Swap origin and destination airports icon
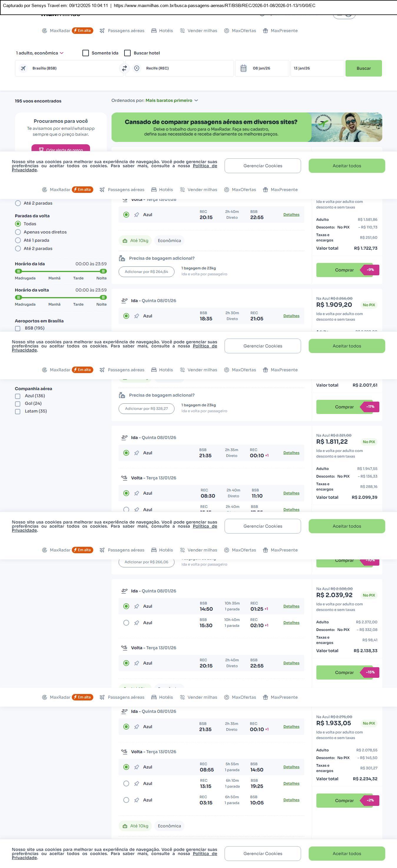Screen dimensions: 397x868 pyautogui.click(x=124, y=68)
